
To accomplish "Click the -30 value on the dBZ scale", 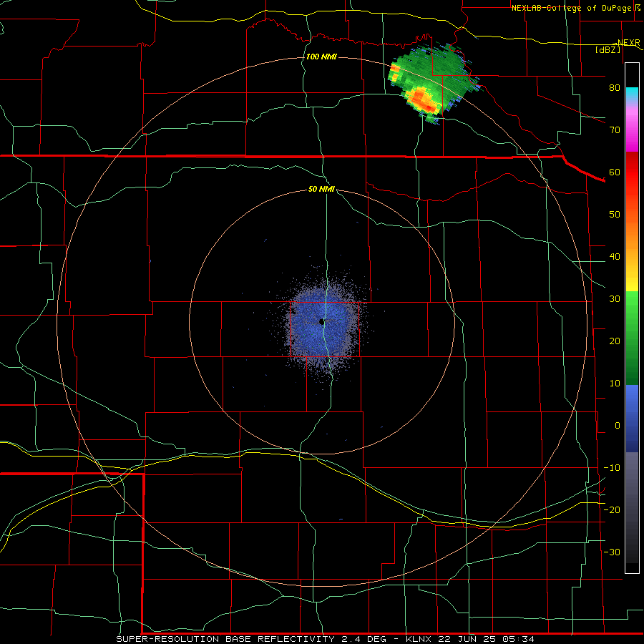I will [612, 552].
